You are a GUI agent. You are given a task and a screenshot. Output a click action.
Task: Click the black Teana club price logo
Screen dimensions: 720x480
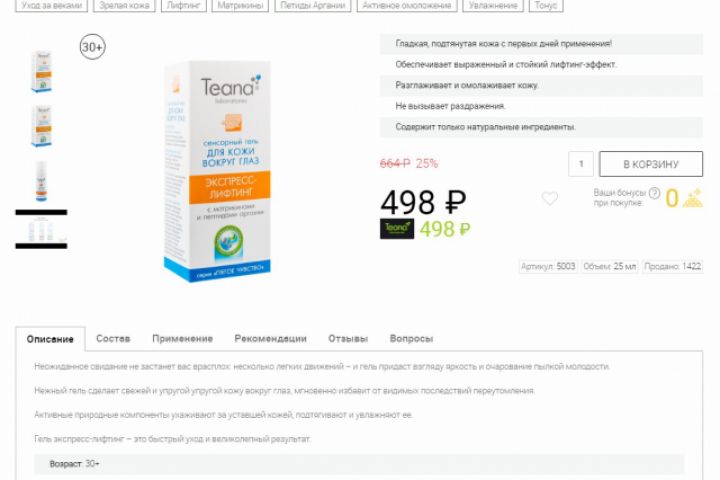click(x=397, y=228)
